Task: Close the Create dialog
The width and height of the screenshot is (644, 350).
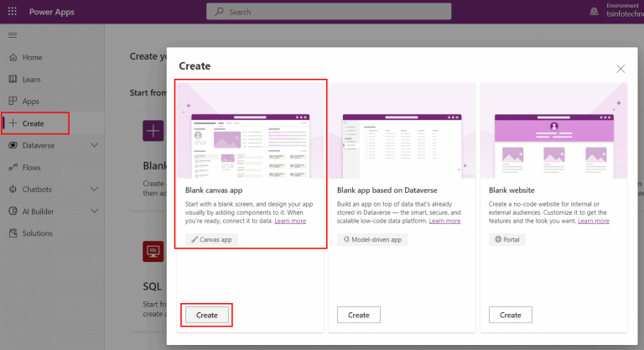Action: 621,69
